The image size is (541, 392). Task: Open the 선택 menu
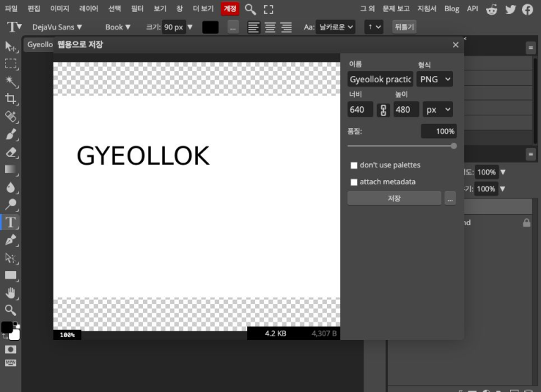115,8
